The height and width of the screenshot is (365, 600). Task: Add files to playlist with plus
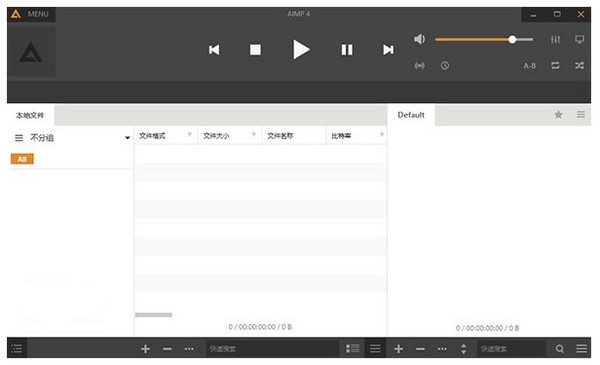[x=398, y=349]
